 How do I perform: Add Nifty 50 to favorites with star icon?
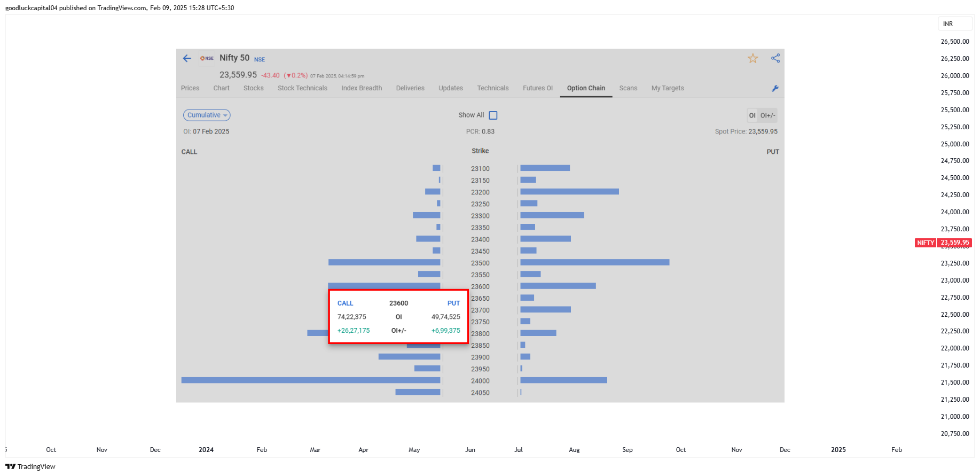coord(752,58)
